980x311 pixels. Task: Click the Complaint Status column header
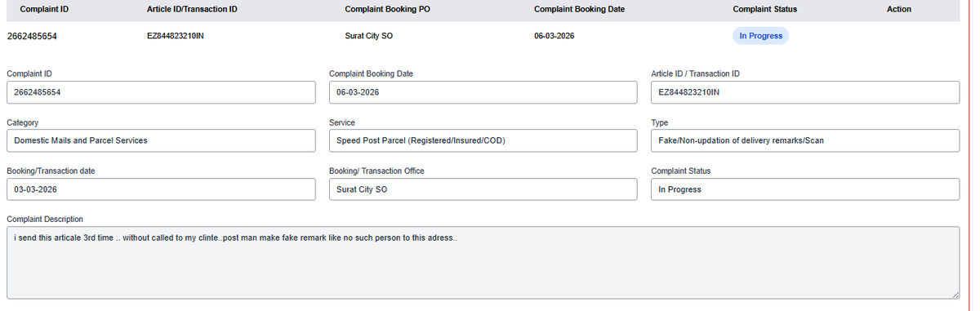765,9
